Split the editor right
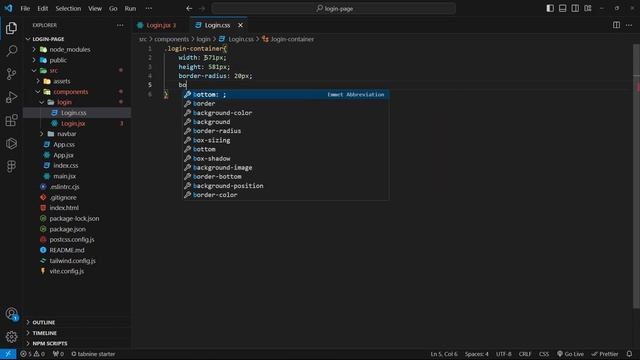640x360 pixels. point(616,25)
